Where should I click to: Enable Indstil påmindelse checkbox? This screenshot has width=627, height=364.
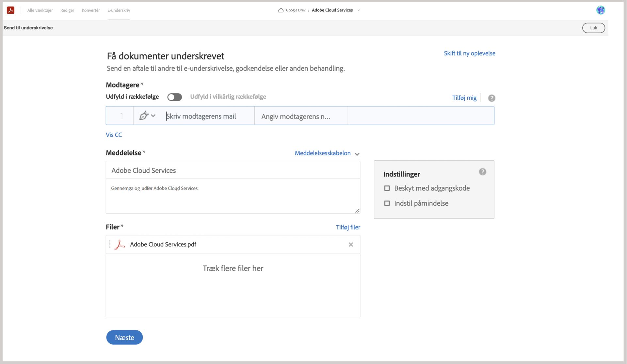pos(387,203)
